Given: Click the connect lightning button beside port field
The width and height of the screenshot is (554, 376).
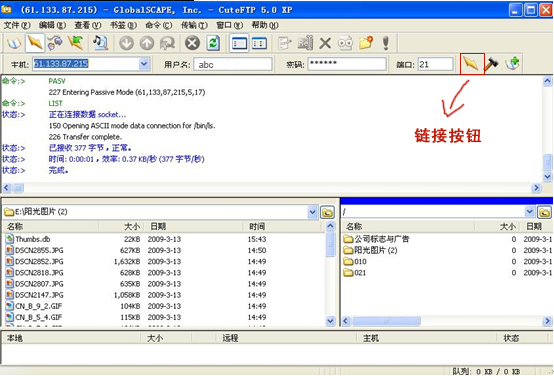Looking at the screenshot, I should tap(472, 64).
